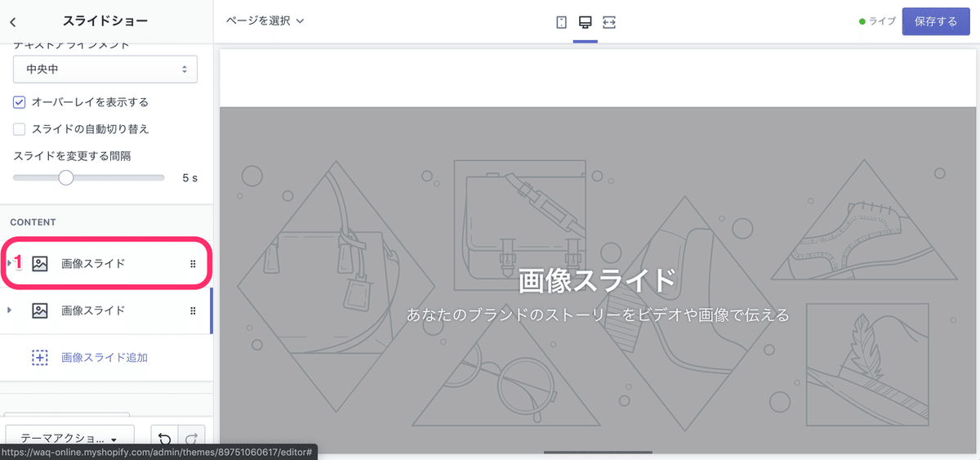This screenshot has height=460, width=980.
Task: Click the スライドショー panel title
Action: point(105,22)
